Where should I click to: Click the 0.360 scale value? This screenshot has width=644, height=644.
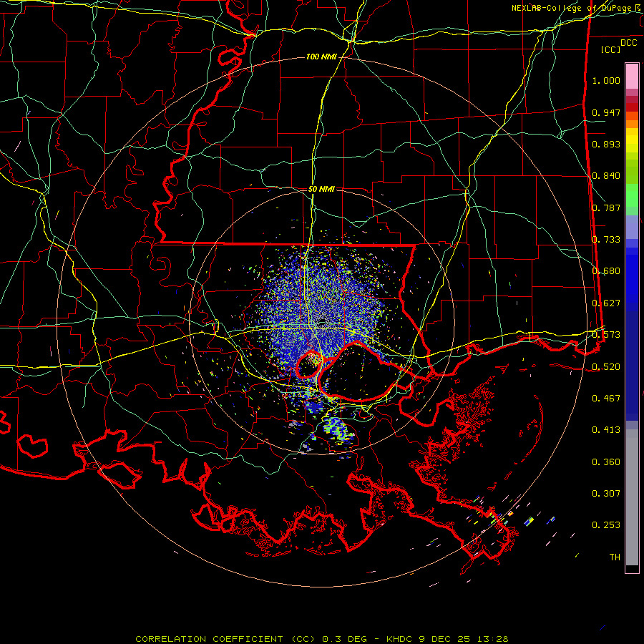pos(606,462)
